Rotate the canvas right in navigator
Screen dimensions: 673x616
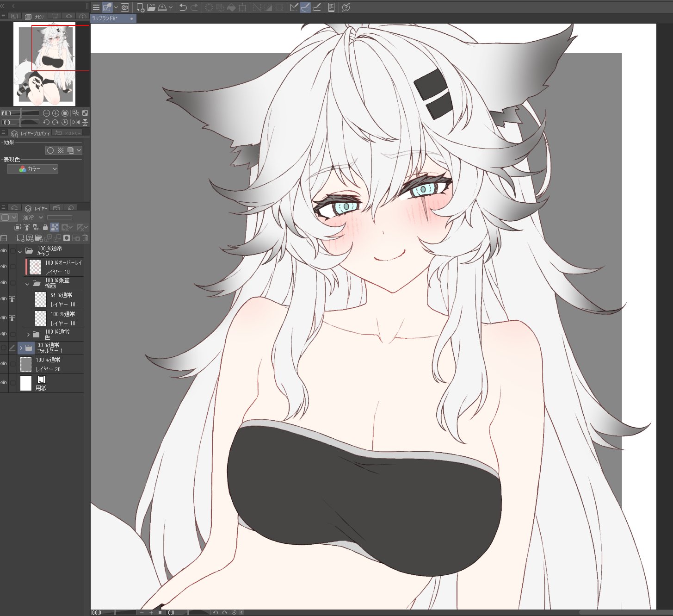tap(56, 122)
